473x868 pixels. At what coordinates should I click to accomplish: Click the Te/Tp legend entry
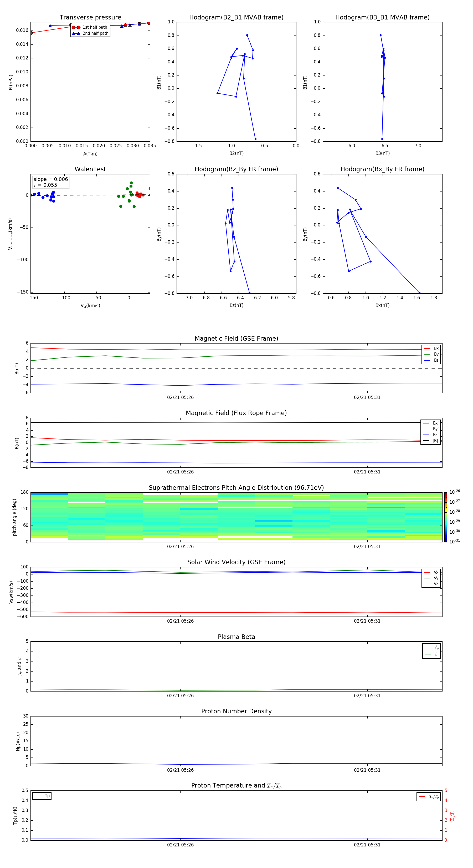[429, 796]
